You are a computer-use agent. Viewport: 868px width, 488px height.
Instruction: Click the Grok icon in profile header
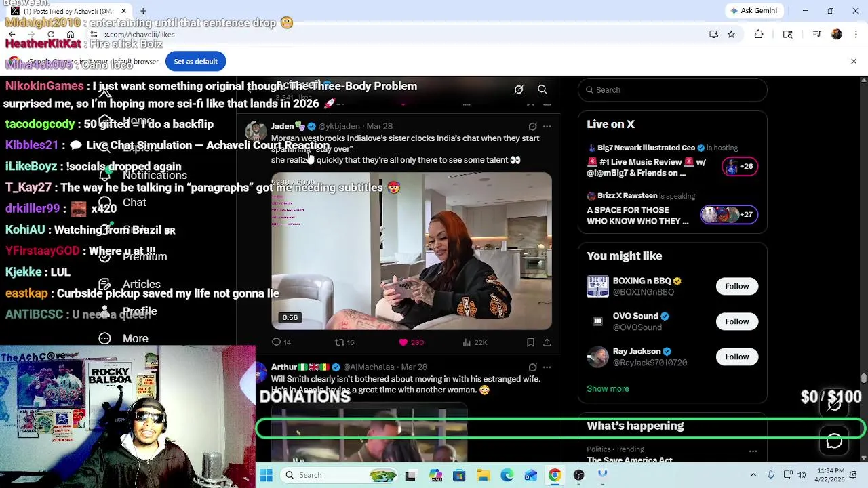coord(519,89)
